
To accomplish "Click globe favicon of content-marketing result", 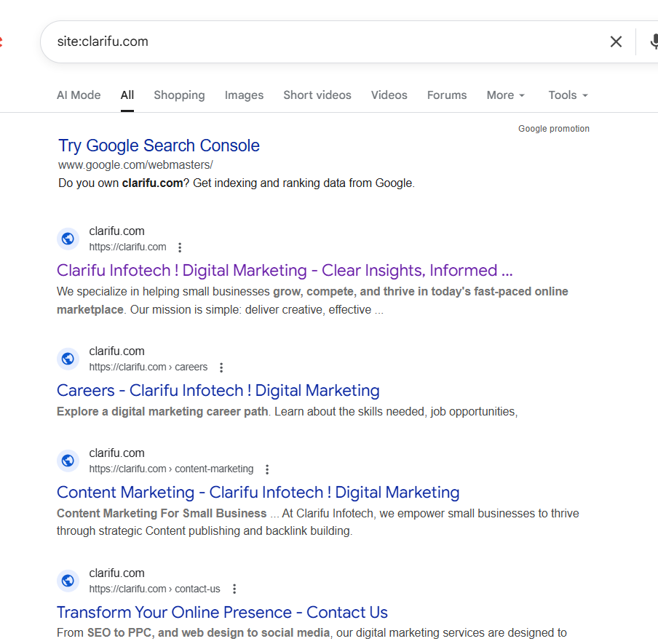I will [x=68, y=461].
